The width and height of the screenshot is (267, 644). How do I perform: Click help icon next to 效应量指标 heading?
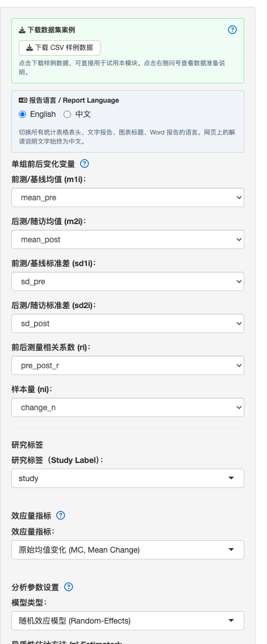(x=60, y=515)
